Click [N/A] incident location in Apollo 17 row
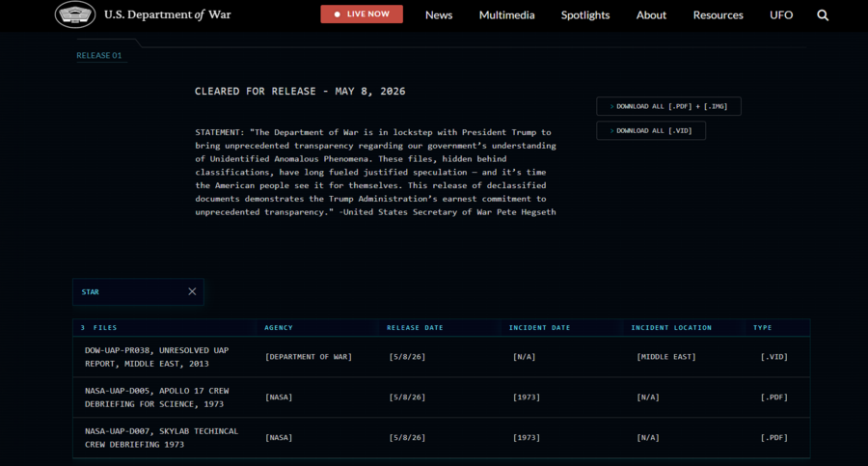This screenshot has height=466, width=868. click(x=648, y=397)
